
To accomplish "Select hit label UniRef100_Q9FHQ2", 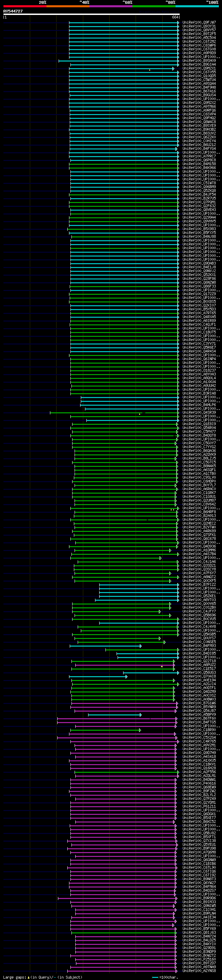I will tap(199, 118).
